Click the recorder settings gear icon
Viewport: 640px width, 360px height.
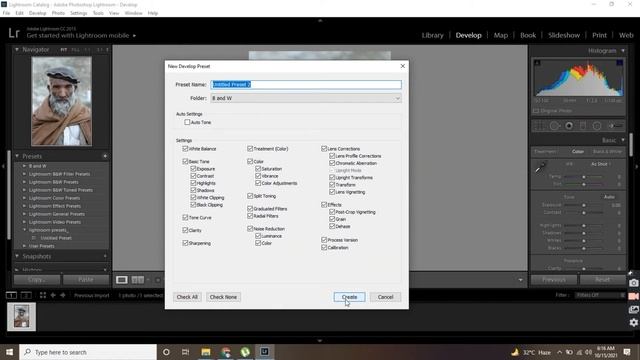coord(633,322)
